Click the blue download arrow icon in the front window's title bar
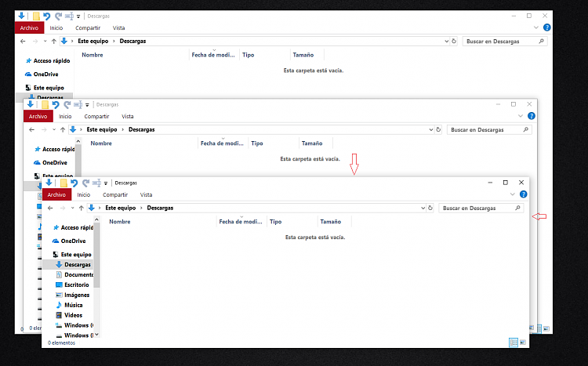This screenshot has height=366, width=588. click(x=49, y=183)
